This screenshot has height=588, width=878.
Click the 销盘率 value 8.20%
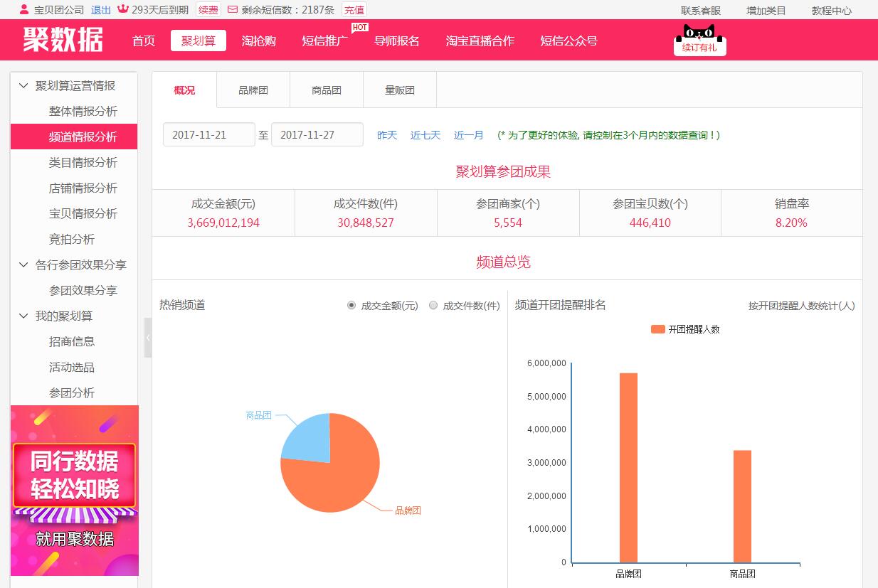pos(791,223)
